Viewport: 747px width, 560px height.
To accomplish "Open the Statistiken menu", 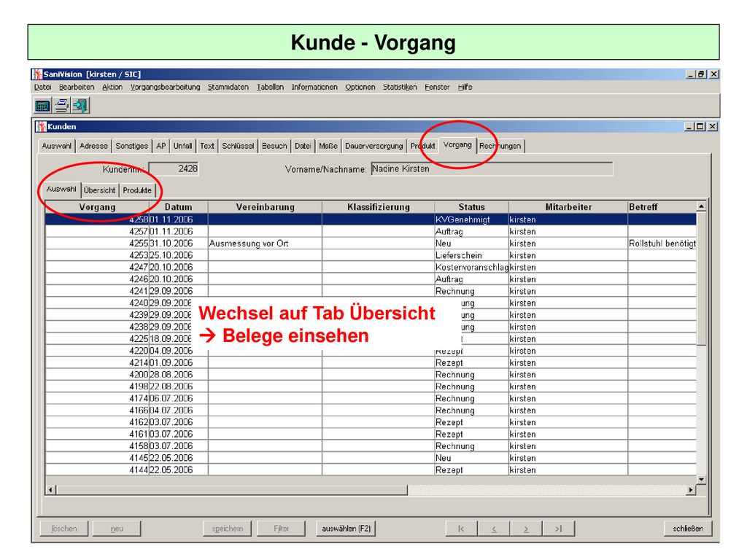I will point(400,87).
